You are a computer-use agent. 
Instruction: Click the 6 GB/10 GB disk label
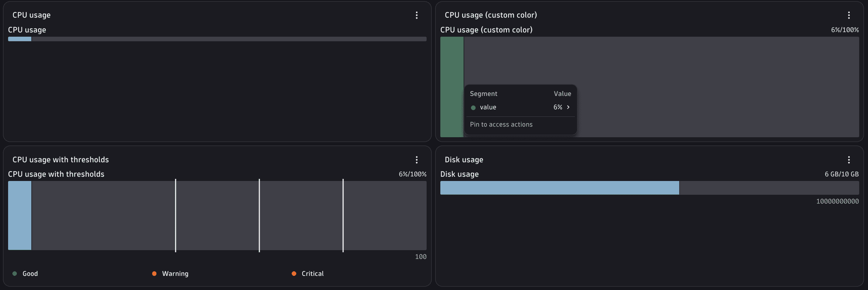[842, 174]
